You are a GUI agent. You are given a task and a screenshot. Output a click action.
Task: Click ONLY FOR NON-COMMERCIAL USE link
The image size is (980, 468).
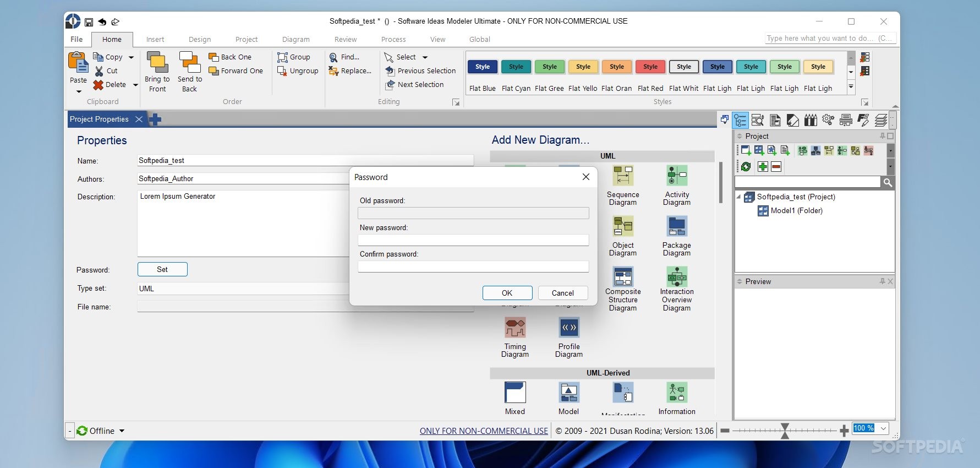point(484,431)
